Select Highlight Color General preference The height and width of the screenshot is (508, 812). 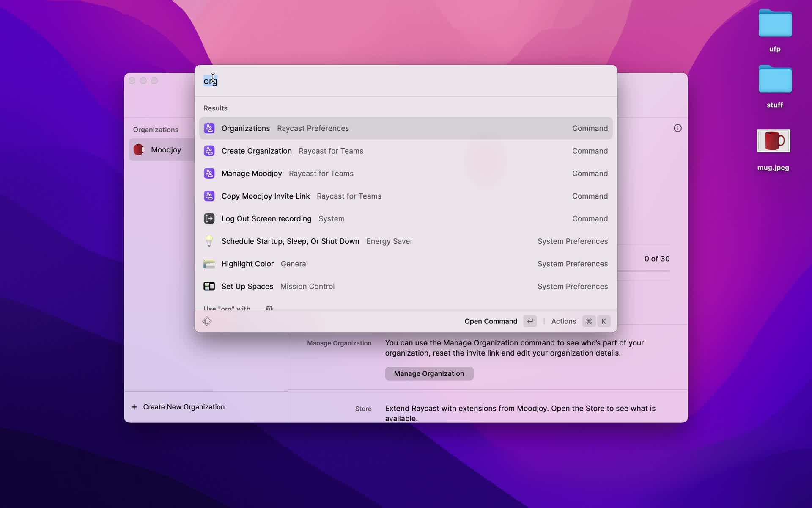click(405, 263)
